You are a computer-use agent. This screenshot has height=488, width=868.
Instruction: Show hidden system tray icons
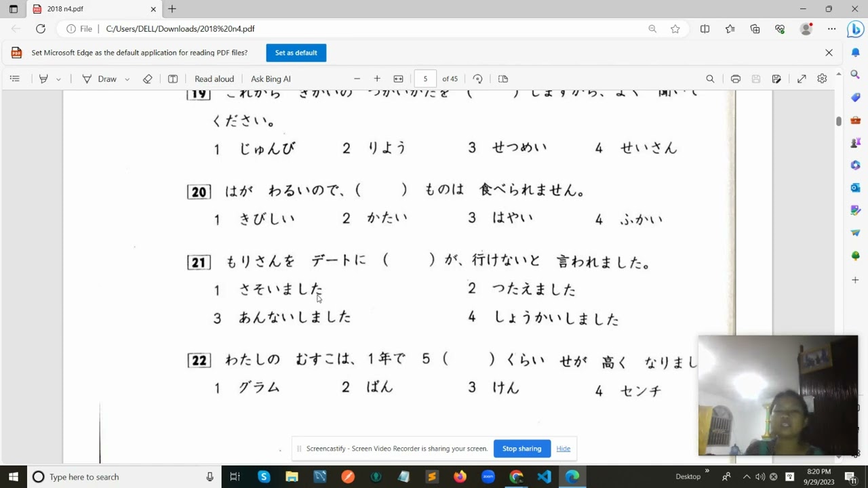tap(747, 476)
